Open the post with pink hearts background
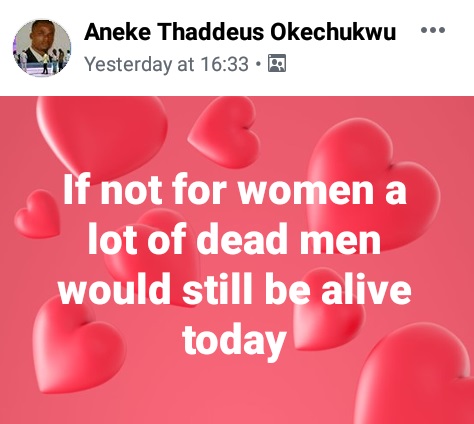This screenshot has height=424, width=474. tap(237, 260)
